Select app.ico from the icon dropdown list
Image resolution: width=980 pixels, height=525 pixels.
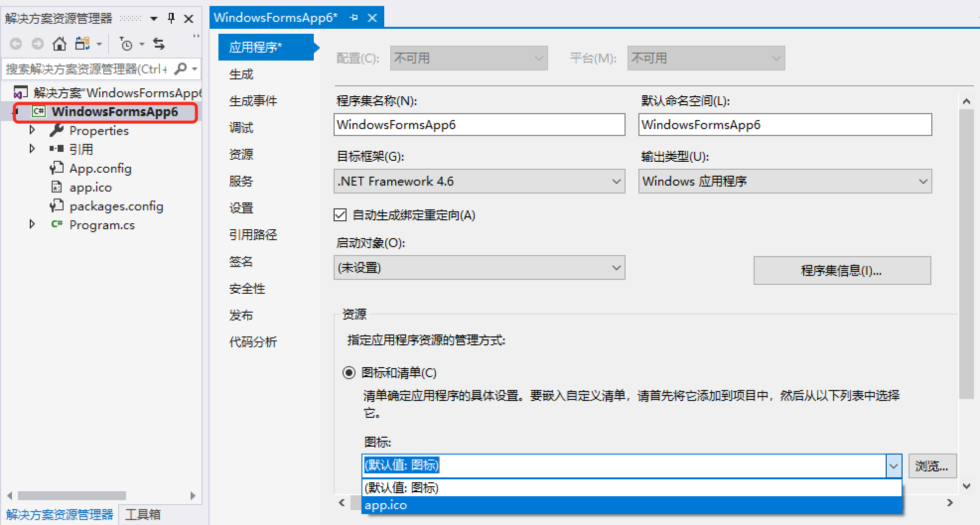pos(632,505)
